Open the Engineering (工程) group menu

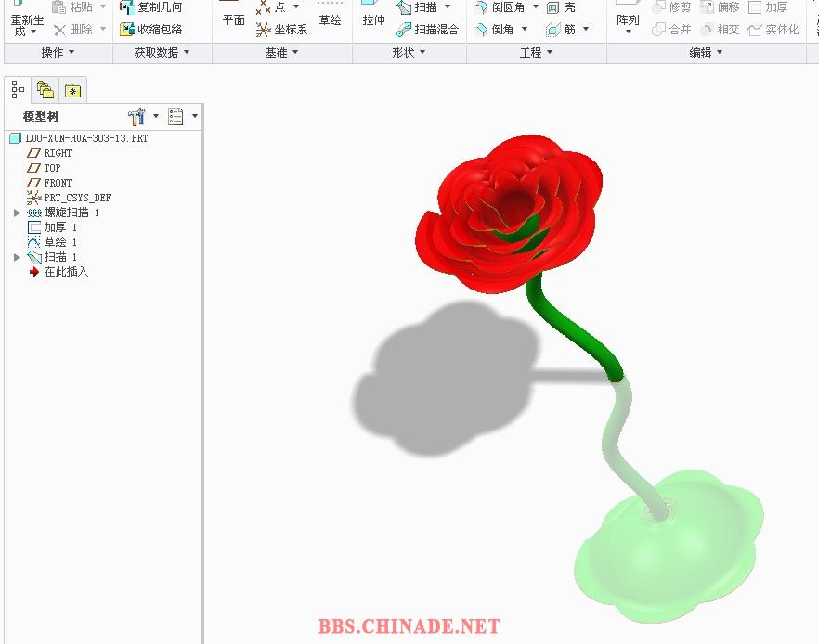click(x=536, y=53)
